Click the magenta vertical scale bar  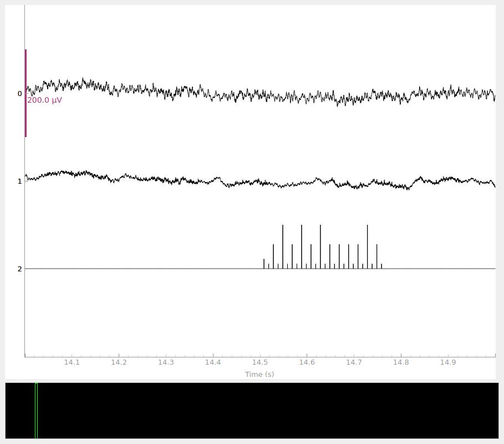[26, 93]
